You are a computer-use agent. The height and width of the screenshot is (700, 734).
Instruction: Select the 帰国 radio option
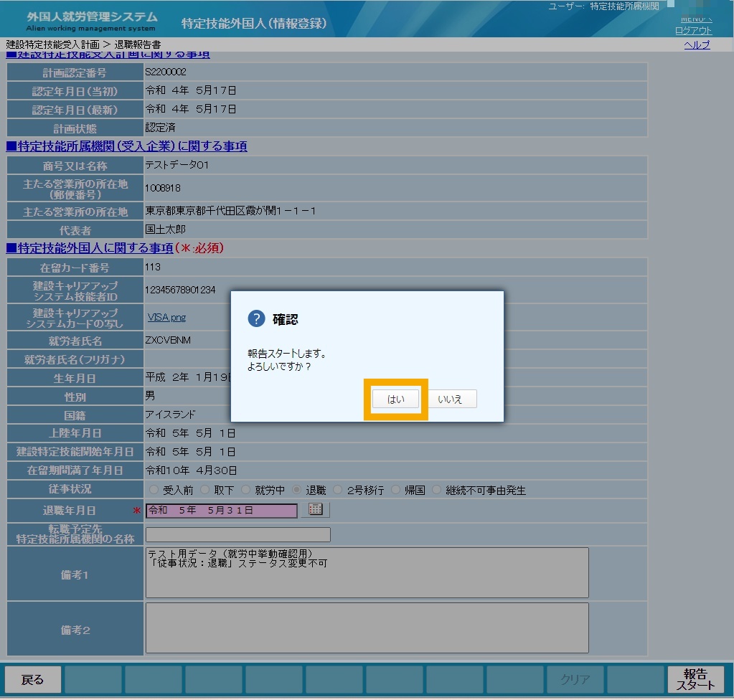point(395,490)
